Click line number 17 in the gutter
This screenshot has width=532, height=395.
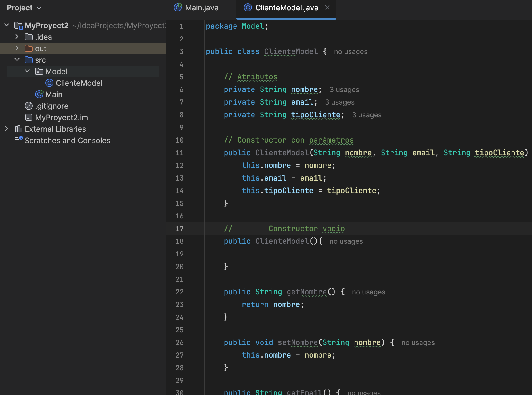click(x=179, y=229)
